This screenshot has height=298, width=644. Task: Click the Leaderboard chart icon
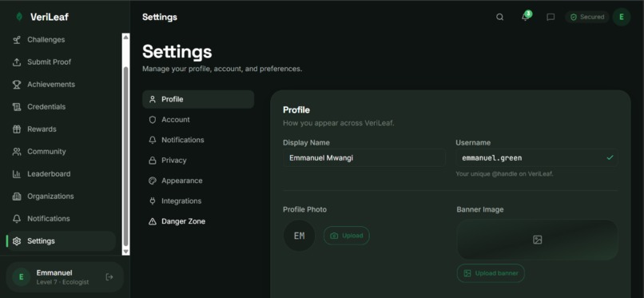tap(17, 174)
